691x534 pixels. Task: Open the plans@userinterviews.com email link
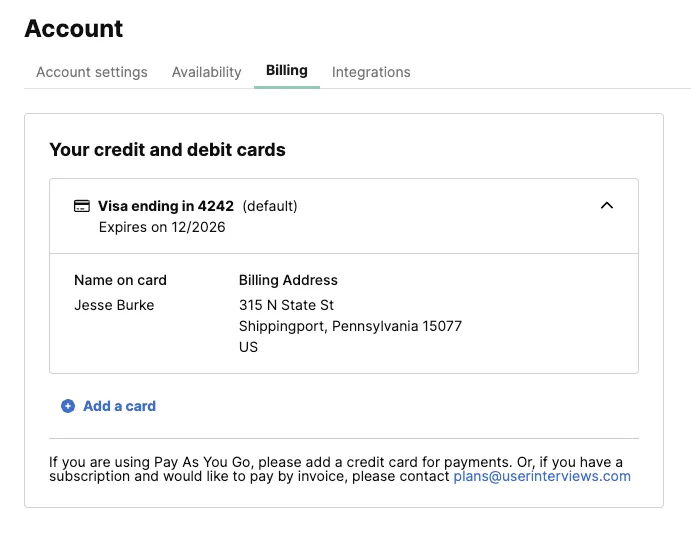[542, 476]
